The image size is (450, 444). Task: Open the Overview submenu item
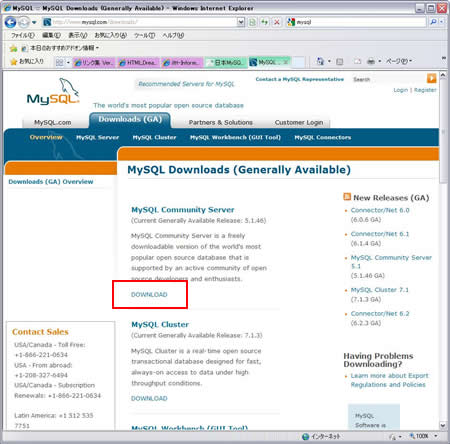[46, 137]
